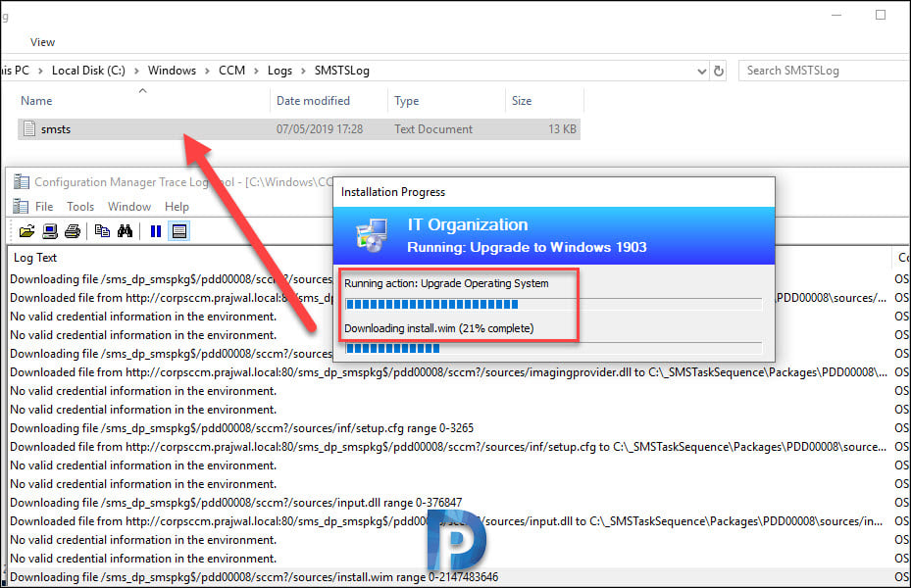Pause log monitoring with the Pause button

point(156,231)
